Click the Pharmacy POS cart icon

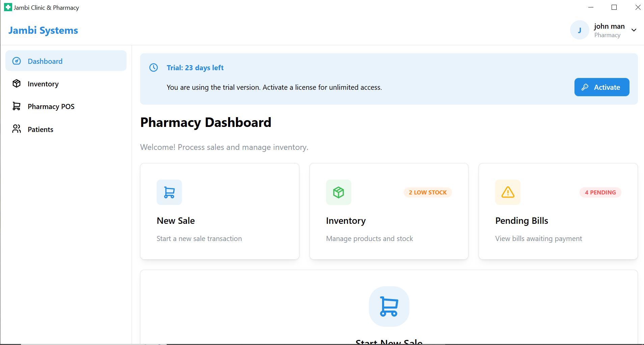click(17, 106)
